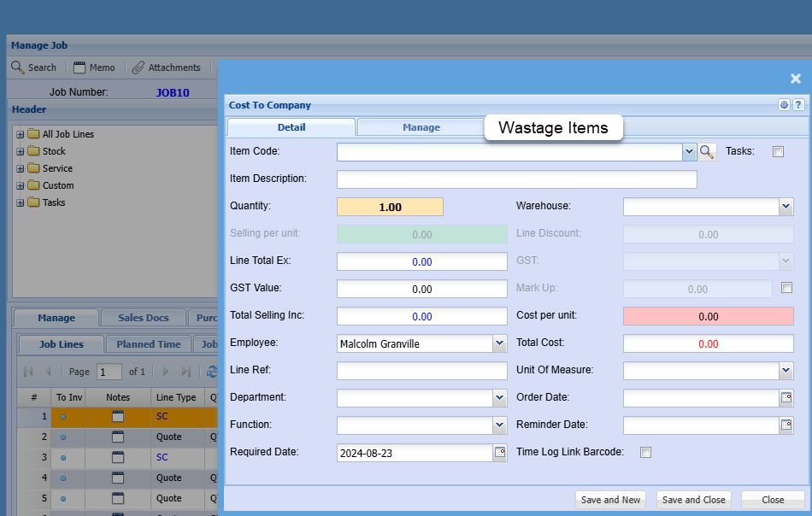Image resolution: width=812 pixels, height=516 pixels.
Task: Click the notes icon in row 1
Action: (118, 417)
